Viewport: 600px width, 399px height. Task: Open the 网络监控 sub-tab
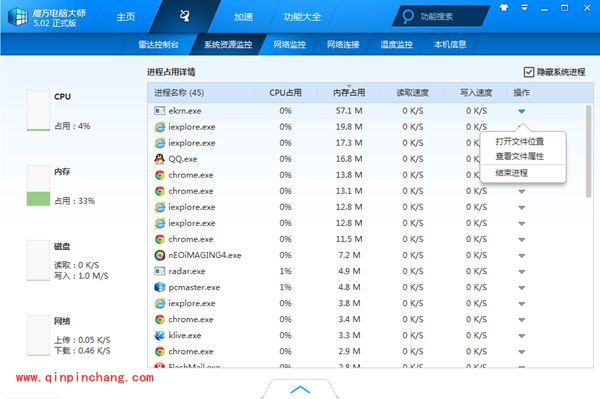click(289, 44)
